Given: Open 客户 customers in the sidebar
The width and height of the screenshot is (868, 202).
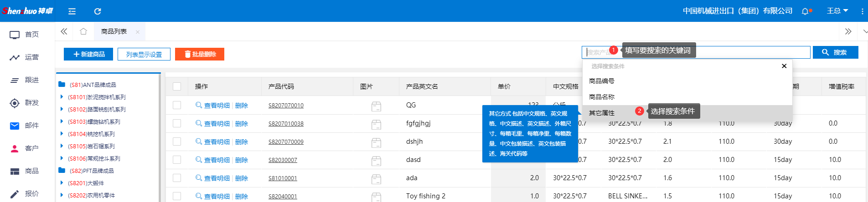Looking at the screenshot, I should [25, 148].
